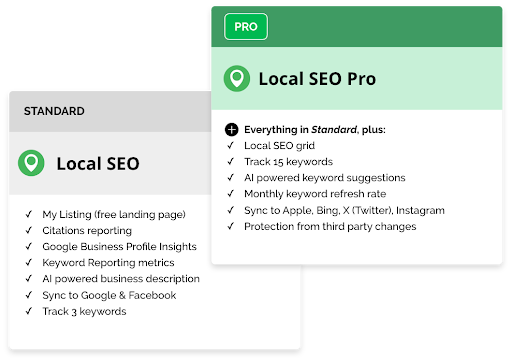Click the Local SEO plan title
Image resolution: width=512 pixels, height=362 pixels.
(x=98, y=163)
